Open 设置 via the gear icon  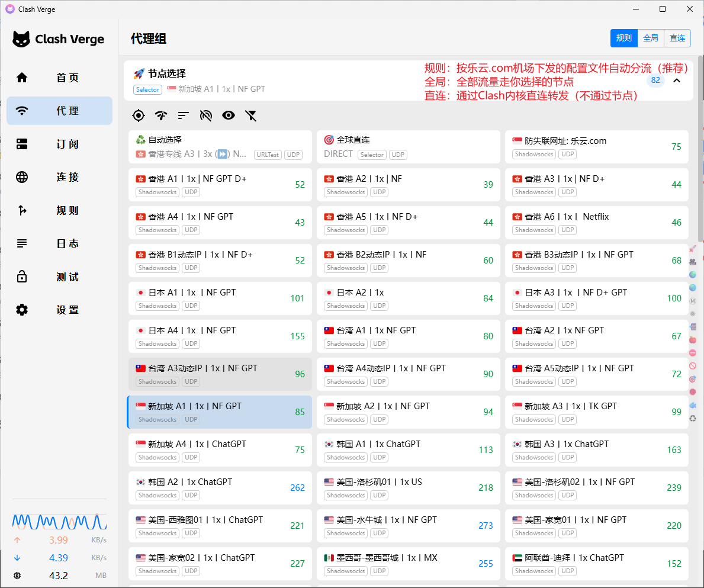[59, 309]
